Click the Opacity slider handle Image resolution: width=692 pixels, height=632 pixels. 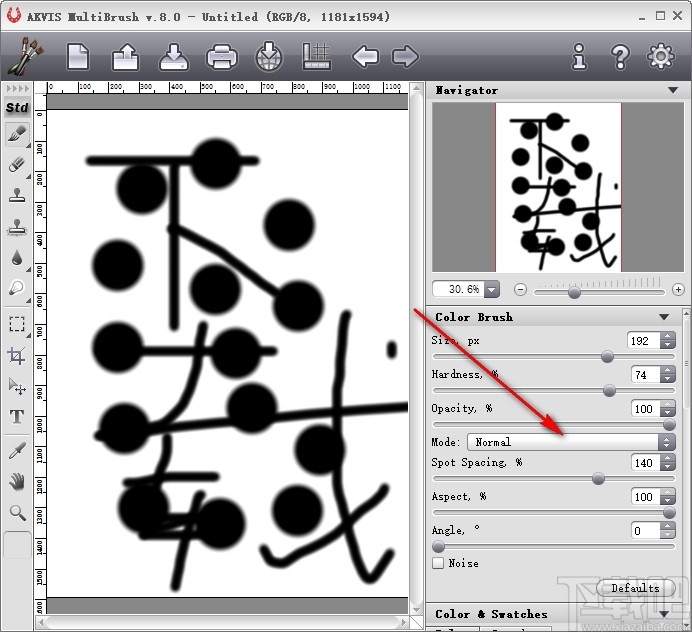click(669, 425)
